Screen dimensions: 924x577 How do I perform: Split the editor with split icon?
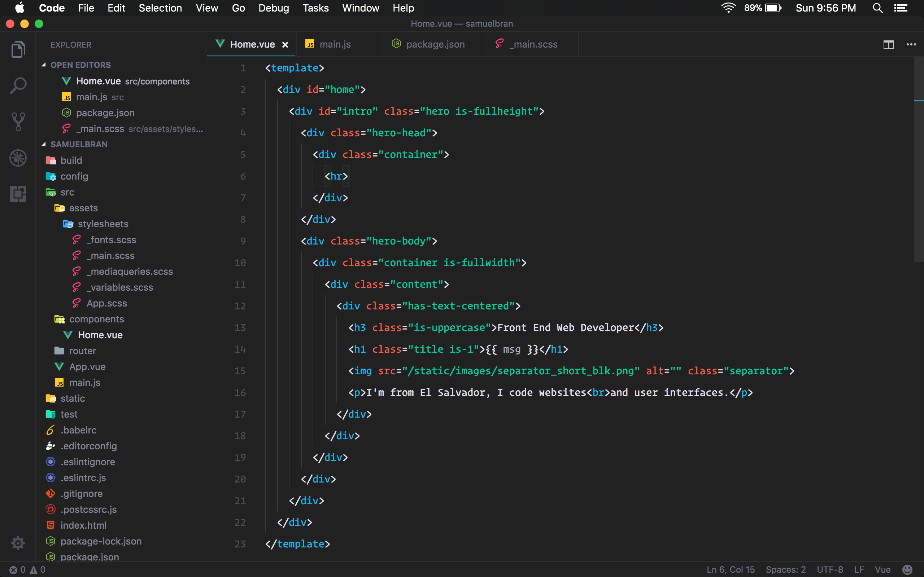tap(889, 45)
